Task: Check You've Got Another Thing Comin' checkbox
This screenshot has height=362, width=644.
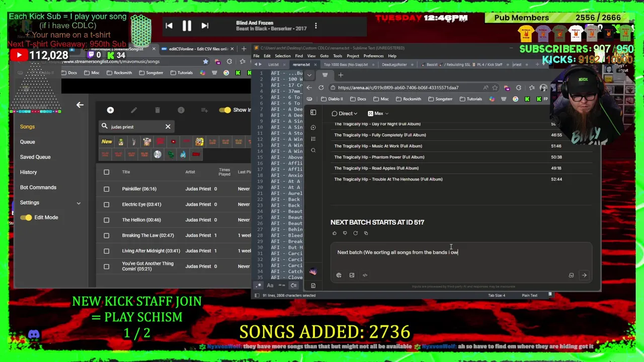Action: point(106,266)
